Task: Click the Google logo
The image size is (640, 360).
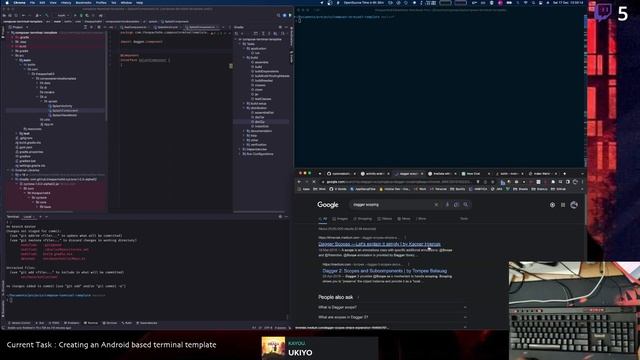Action: pos(328,205)
